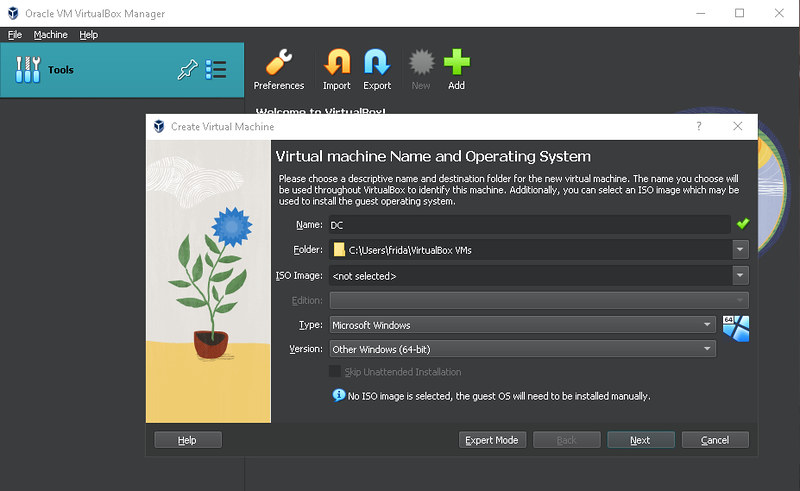Open the Version dropdown showing Other Windows
Viewport: 800px width, 491px height.
click(x=522, y=349)
